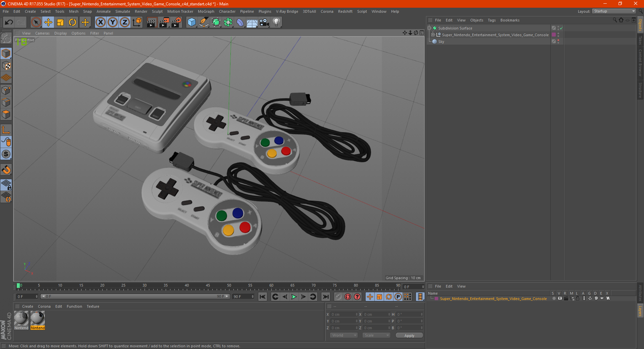Switch to Edges mode
This screenshot has width=644, height=349.
pos(6,102)
